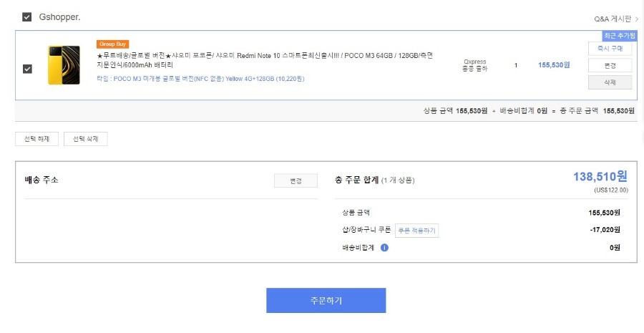This screenshot has width=644, height=333.
Task: Click the Qxpress shipping method text
Action: [x=475, y=65]
